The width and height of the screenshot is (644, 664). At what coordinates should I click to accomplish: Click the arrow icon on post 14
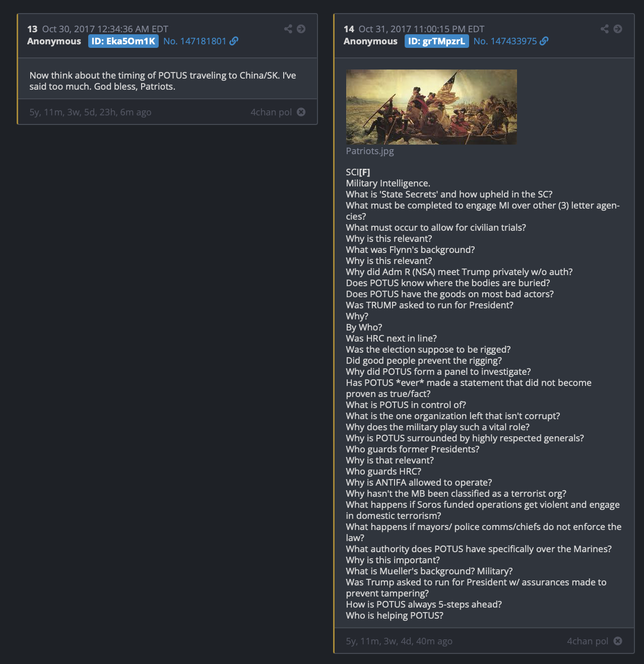pyautogui.click(x=618, y=29)
